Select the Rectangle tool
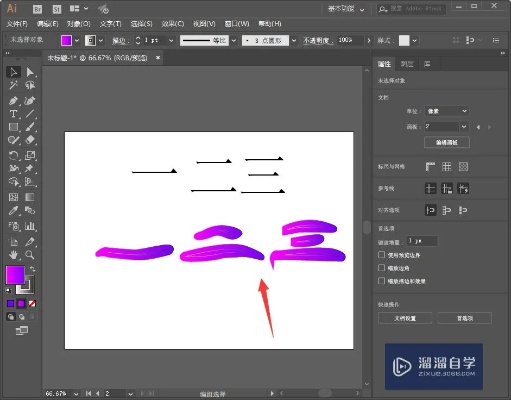 click(13, 127)
